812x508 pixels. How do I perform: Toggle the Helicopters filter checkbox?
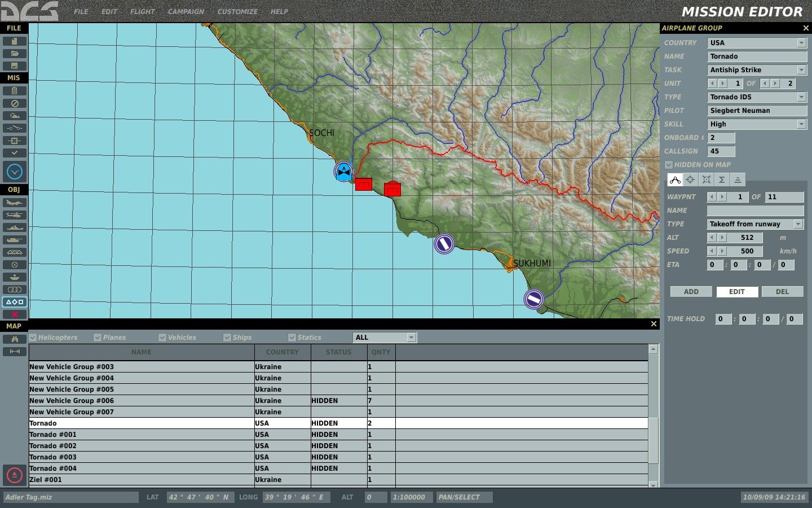coord(33,338)
